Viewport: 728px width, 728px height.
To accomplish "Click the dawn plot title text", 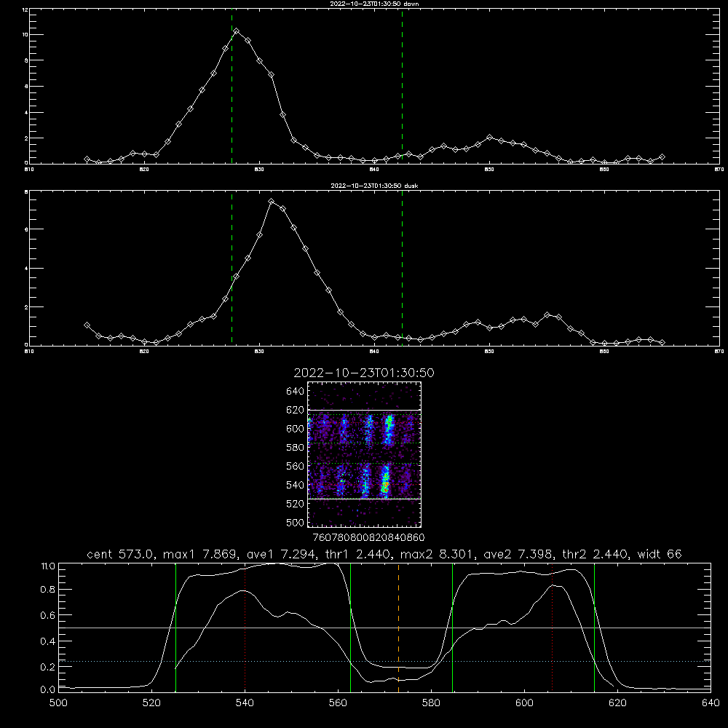I will coord(374,4).
